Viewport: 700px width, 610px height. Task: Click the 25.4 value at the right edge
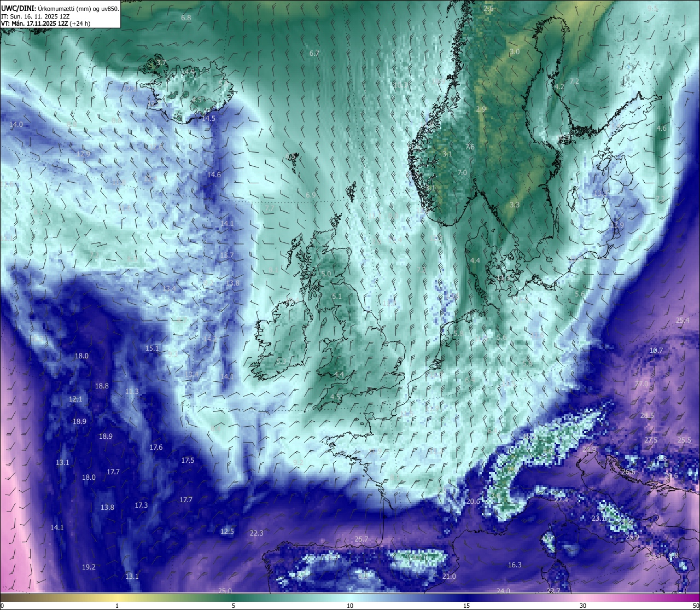click(x=682, y=321)
